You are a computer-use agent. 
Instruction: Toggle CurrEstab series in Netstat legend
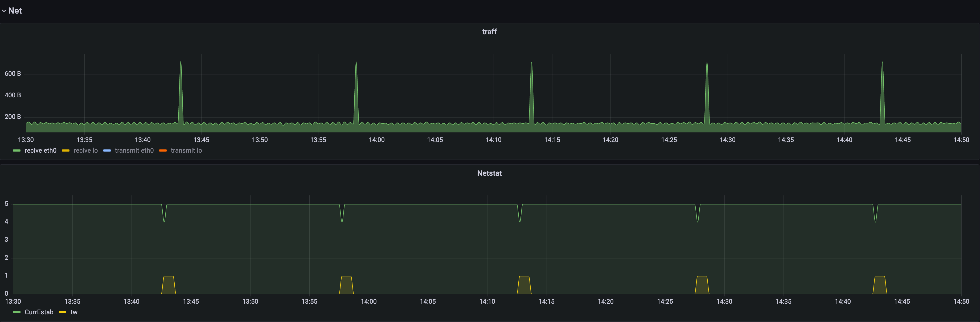tap(39, 312)
